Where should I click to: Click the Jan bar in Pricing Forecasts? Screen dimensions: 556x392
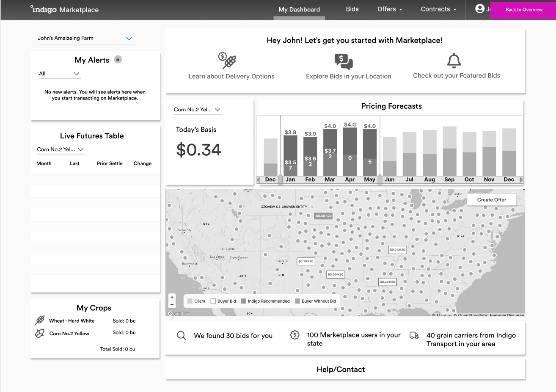tap(290, 156)
